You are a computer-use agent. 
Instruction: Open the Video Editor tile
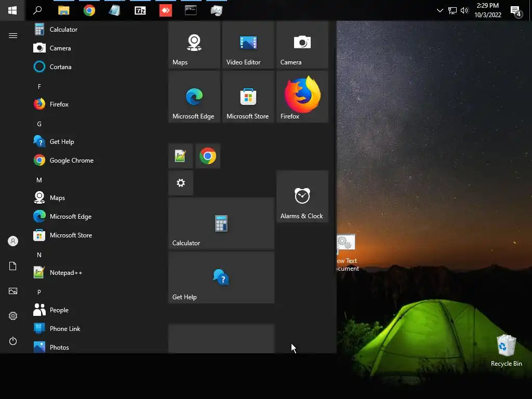pyautogui.click(x=248, y=45)
